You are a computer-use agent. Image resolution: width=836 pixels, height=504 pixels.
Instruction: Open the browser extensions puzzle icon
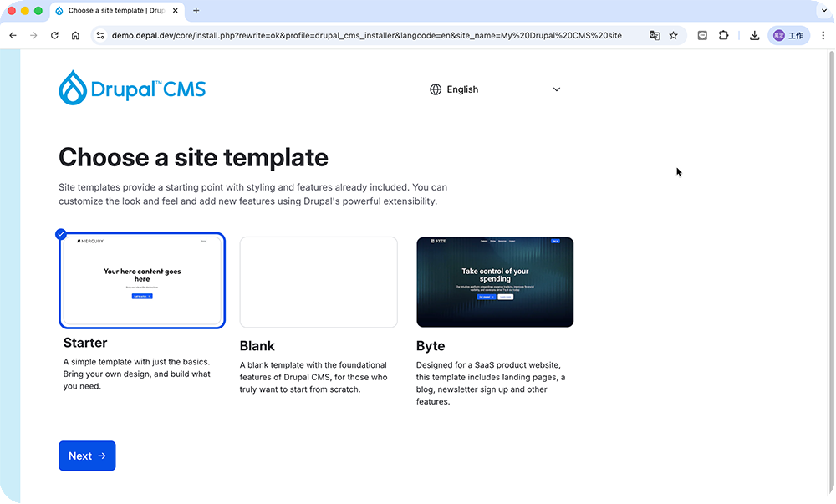[x=724, y=36]
